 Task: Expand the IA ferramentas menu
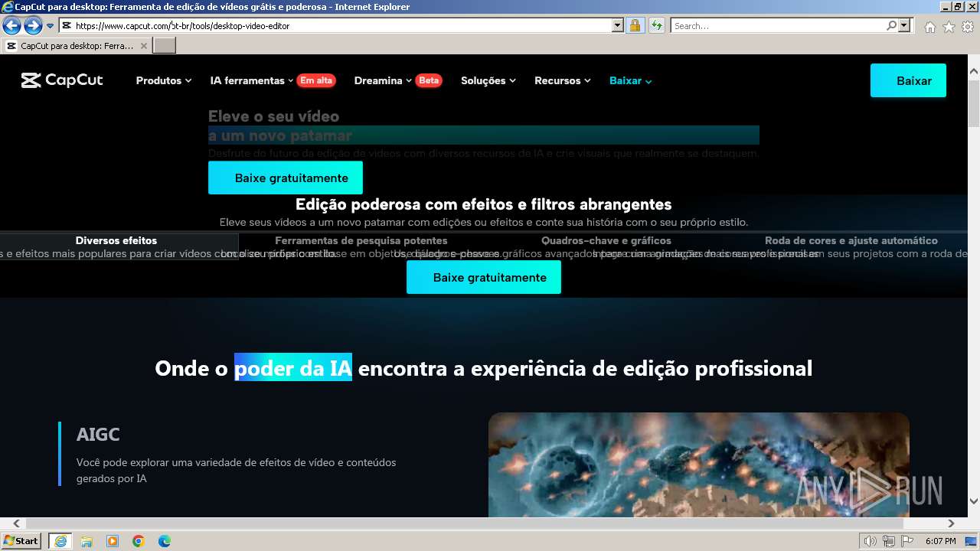click(252, 80)
